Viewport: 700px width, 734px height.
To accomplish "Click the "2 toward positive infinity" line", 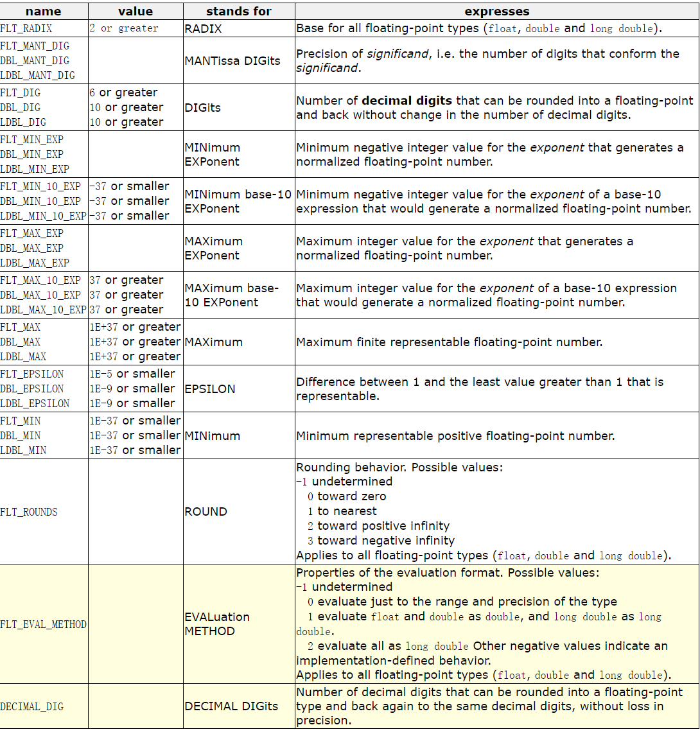I will pyautogui.click(x=378, y=526).
